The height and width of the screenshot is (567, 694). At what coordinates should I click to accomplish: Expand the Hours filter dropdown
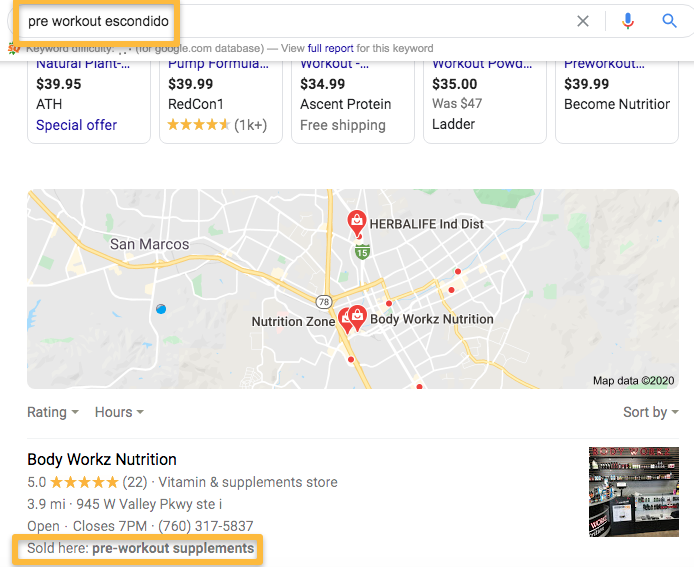(119, 412)
